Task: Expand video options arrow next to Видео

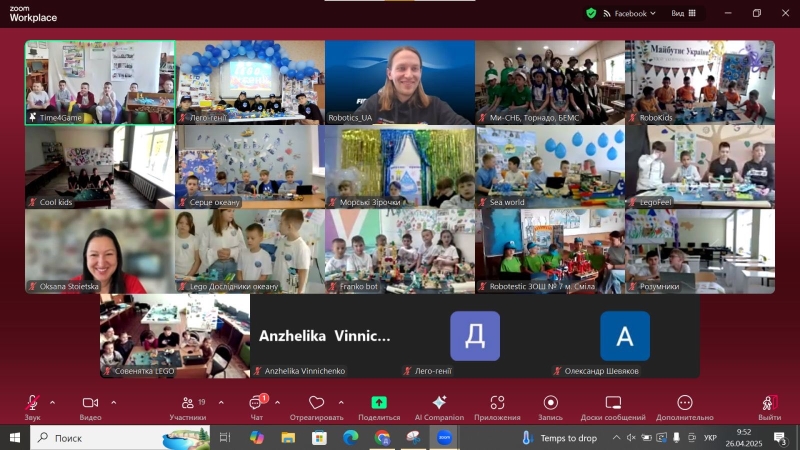Action: (113, 402)
